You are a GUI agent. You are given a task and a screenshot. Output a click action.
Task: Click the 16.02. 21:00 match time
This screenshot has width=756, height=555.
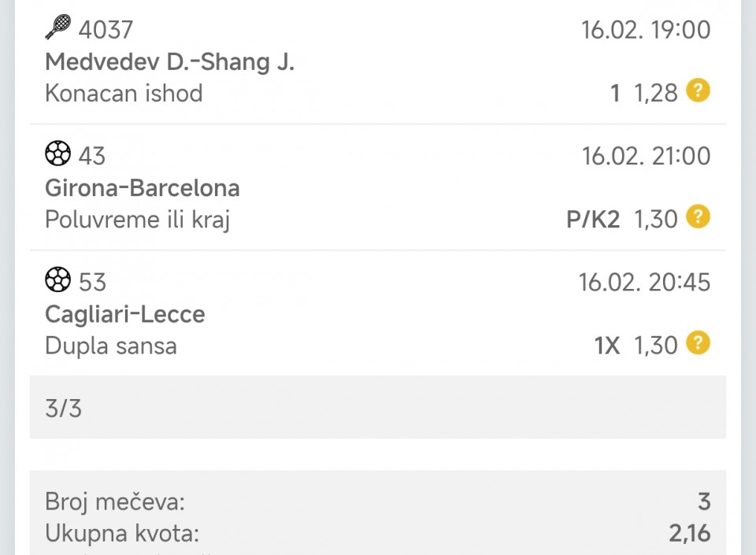[x=646, y=156]
